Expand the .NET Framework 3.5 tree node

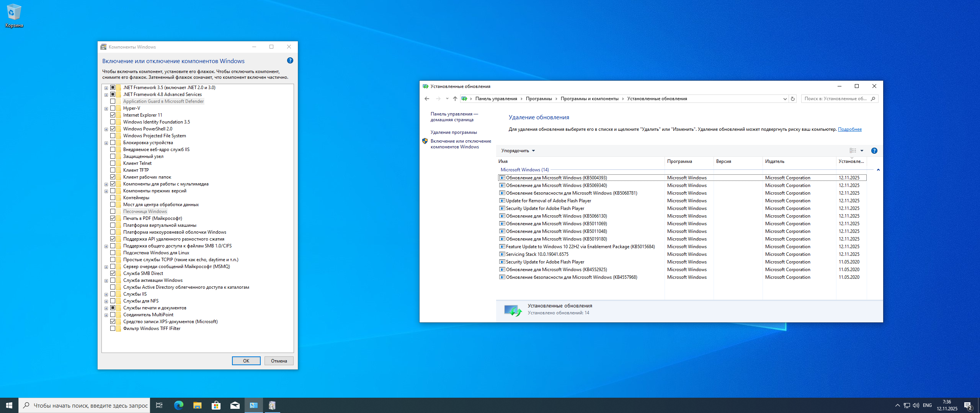(106, 88)
